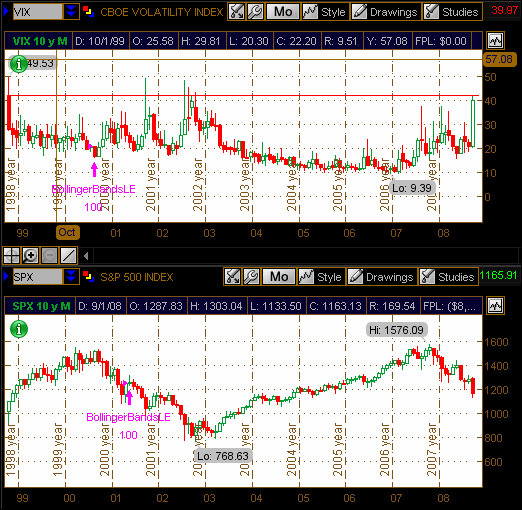Click the H: 29.81 high value on VIX bar

tap(201, 41)
